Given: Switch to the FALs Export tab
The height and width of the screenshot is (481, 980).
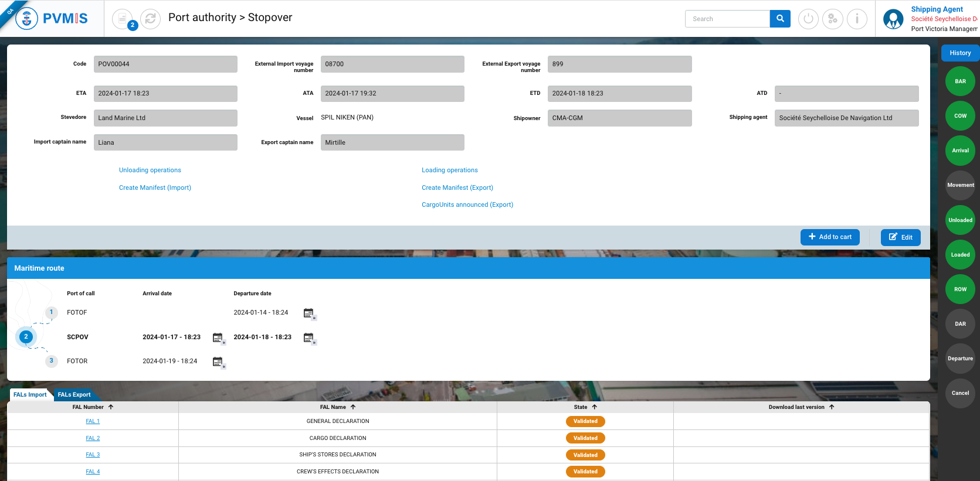Looking at the screenshot, I should coord(74,395).
